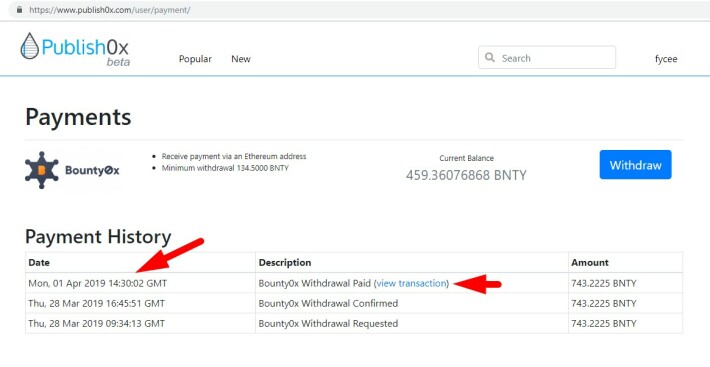Click the Bounty0x star logo
710x367 pixels.
pos(42,170)
